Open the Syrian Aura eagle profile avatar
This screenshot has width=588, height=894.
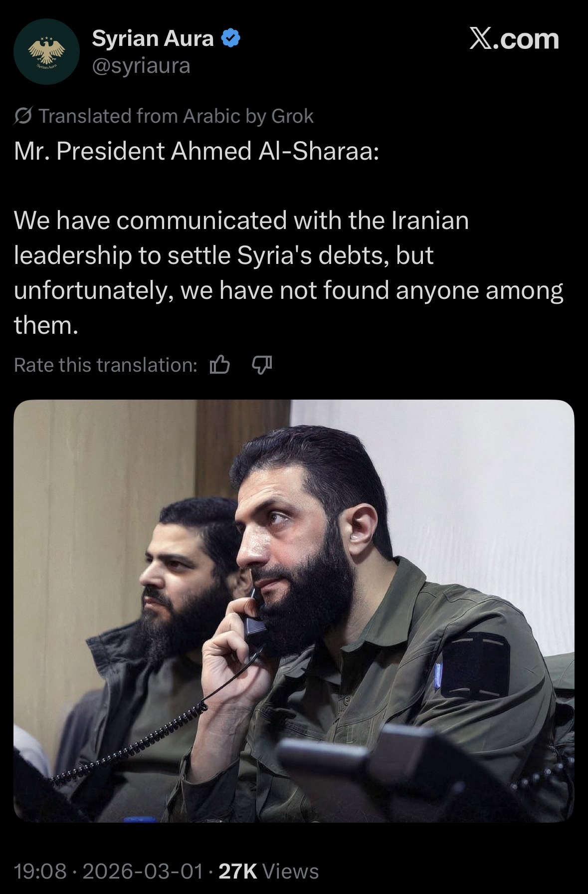[x=46, y=52]
